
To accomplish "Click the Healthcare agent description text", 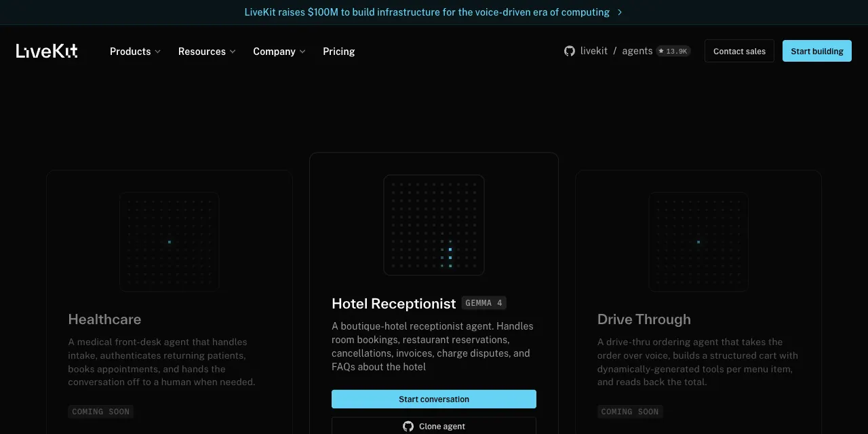I will pyautogui.click(x=161, y=362).
